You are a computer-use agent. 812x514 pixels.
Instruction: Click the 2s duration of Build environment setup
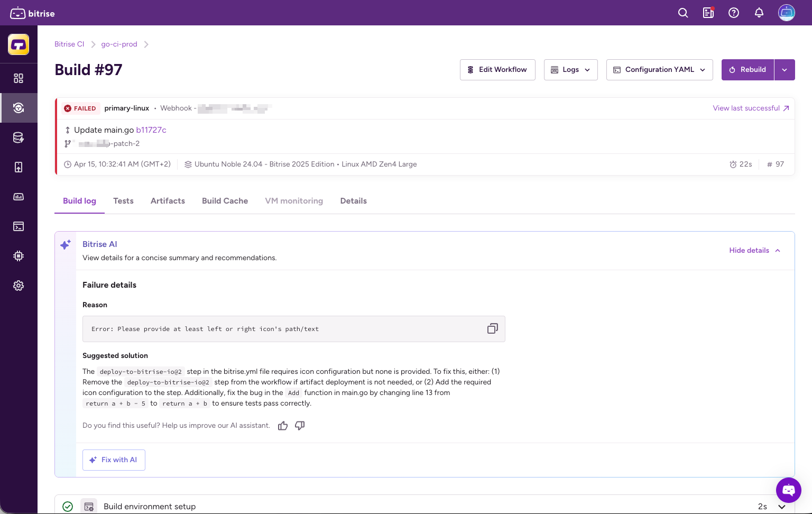click(x=762, y=507)
